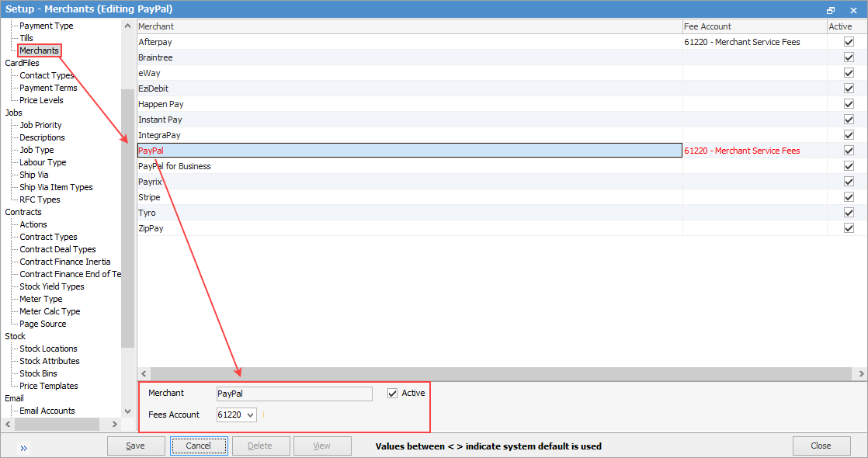Toggle Active checkbox for Tyro row
Image resolution: width=868 pixels, height=458 pixels.
pos(849,212)
